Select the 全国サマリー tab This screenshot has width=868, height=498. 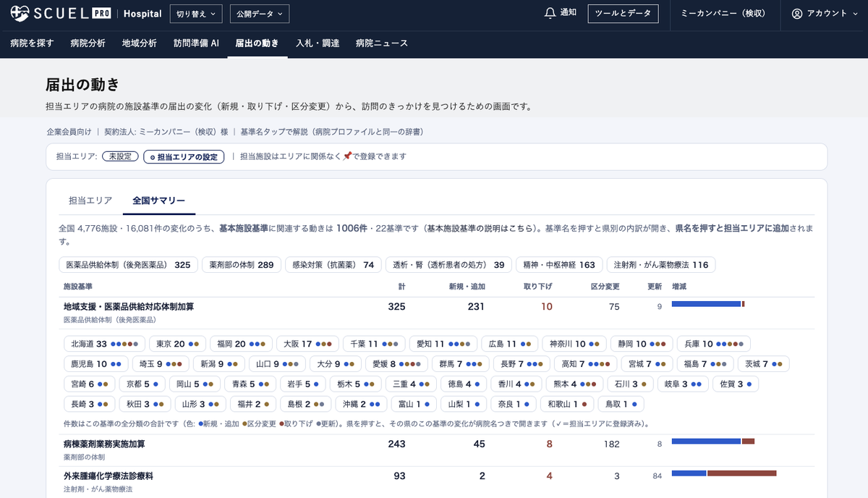(159, 201)
